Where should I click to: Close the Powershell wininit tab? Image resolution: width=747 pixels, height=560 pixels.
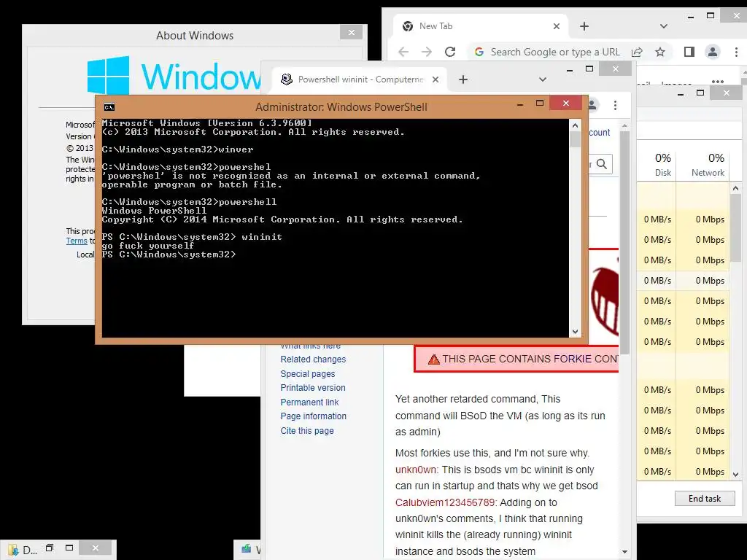pyautogui.click(x=436, y=79)
